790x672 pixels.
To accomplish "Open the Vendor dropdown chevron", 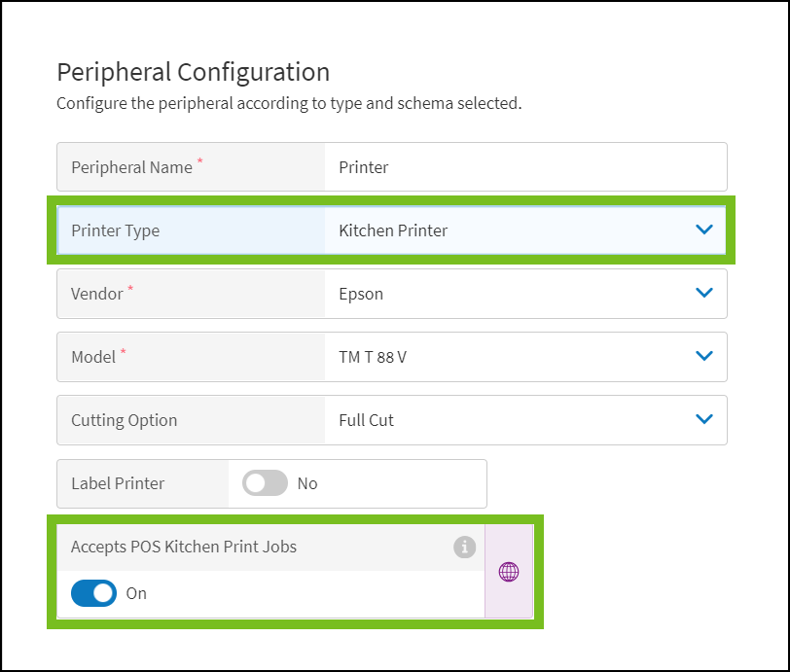I will click(x=705, y=293).
